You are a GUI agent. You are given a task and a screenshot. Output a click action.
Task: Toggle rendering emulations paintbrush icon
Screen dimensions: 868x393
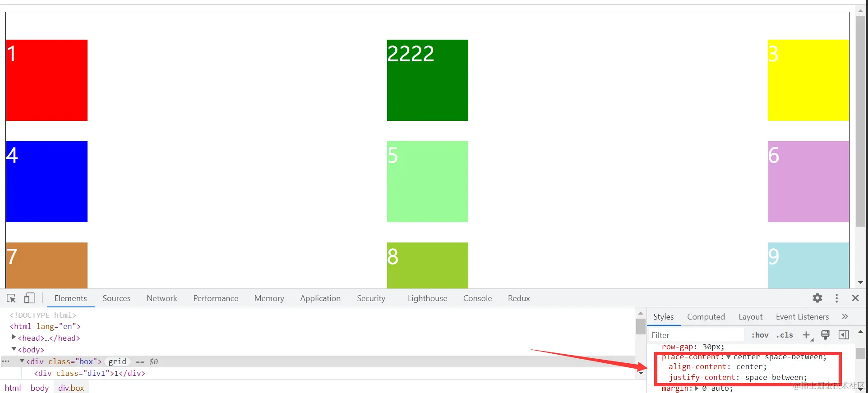(825, 335)
